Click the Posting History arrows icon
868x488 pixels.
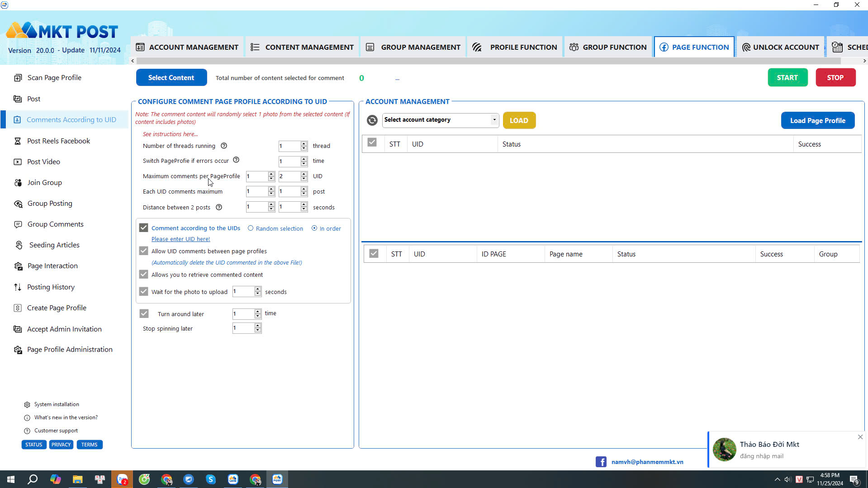pos(18,287)
